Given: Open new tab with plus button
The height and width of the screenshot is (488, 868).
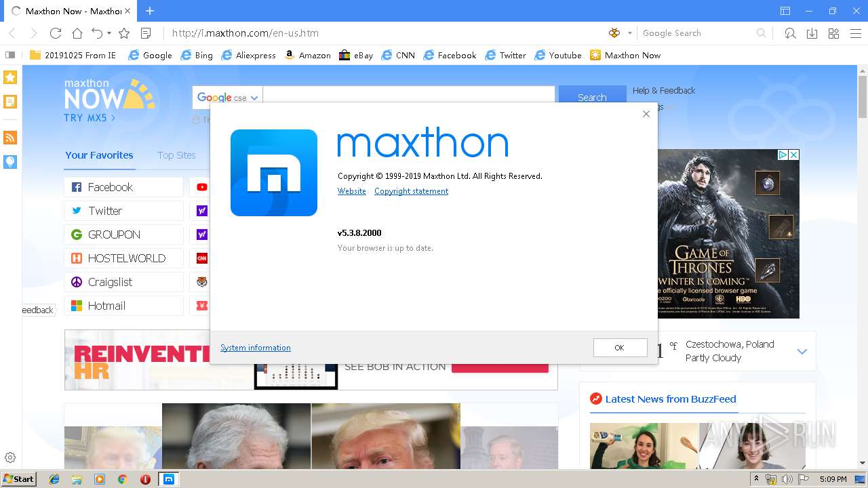Looking at the screenshot, I should click(x=150, y=11).
